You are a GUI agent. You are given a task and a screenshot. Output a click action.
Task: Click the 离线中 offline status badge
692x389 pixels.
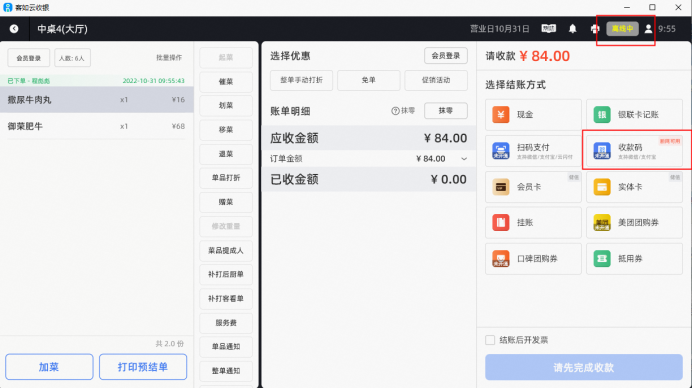point(622,29)
